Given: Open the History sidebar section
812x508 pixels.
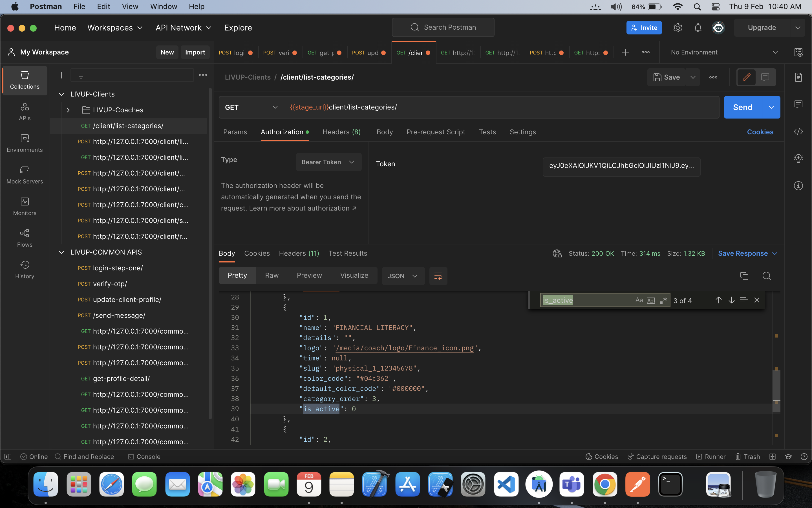Looking at the screenshot, I should pos(25,270).
